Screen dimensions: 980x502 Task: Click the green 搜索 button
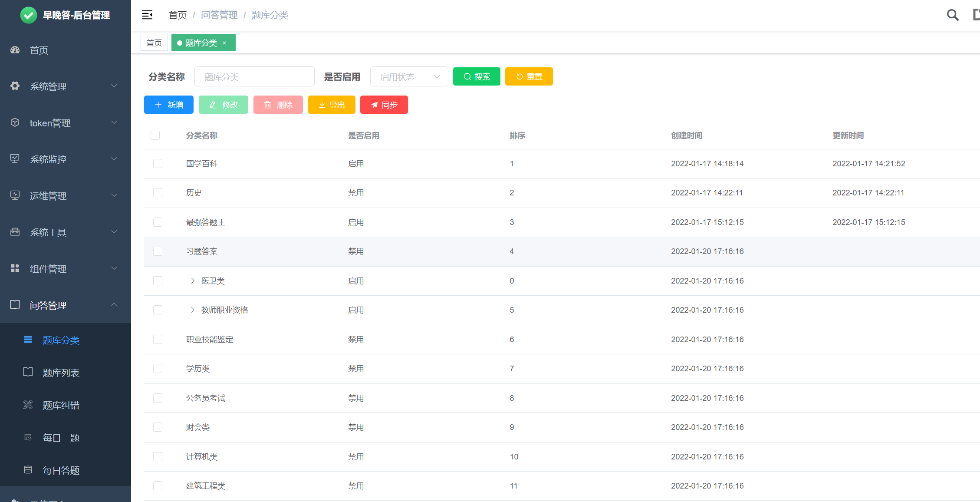click(477, 77)
